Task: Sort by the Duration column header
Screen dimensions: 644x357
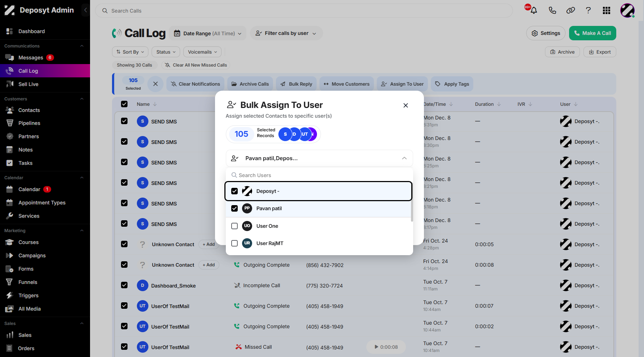Action: (488, 104)
